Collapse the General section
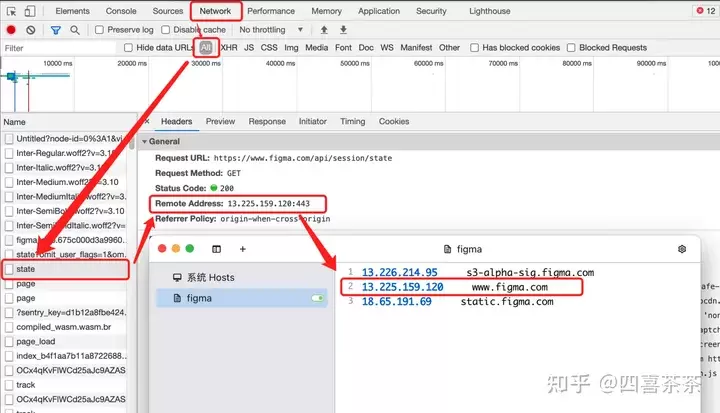The height and width of the screenshot is (413, 720). (144, 141)
